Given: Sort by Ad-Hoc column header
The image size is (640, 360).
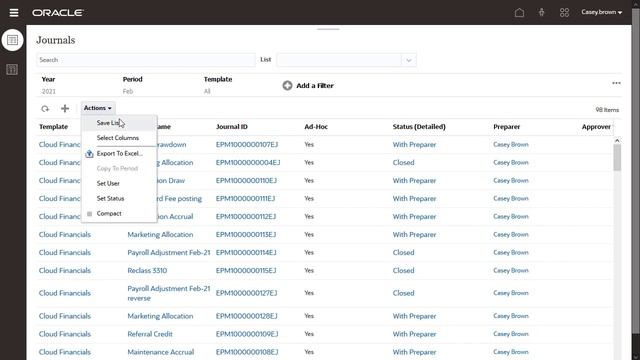Looking at the screenshot, I should (316, 127).
